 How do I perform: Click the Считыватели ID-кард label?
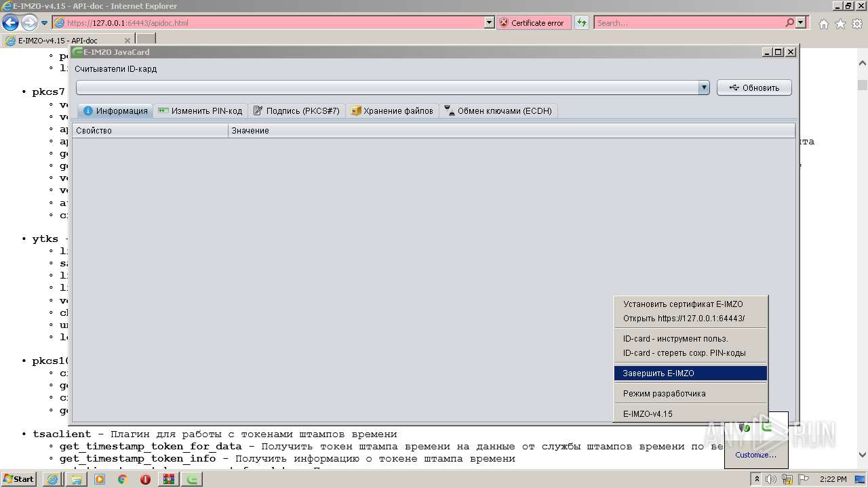[116, 69]
